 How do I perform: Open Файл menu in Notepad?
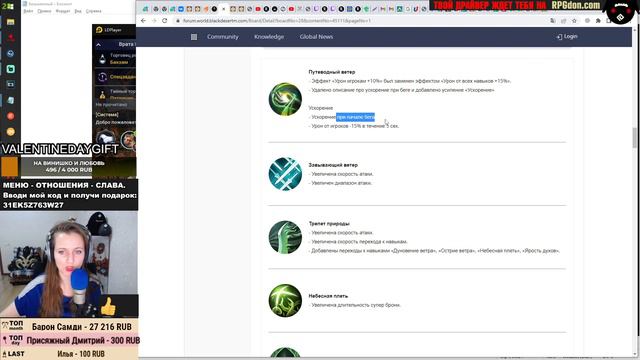28,11
